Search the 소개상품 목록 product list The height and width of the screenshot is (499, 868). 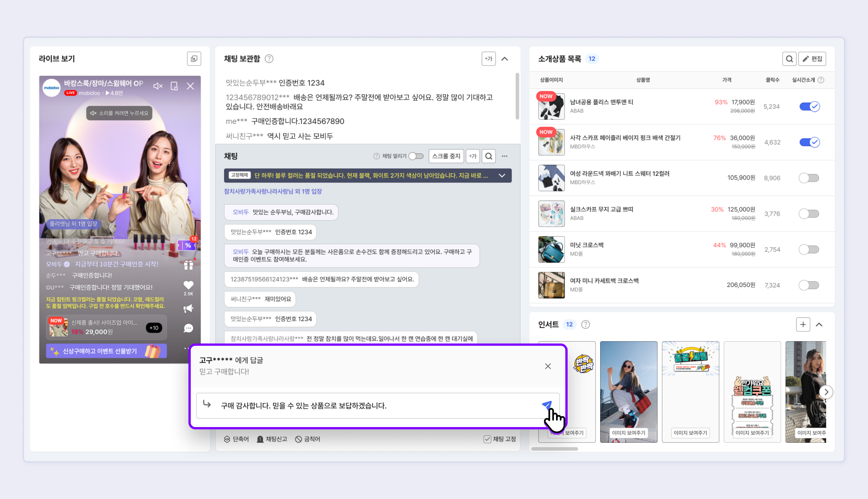[789, 59]
